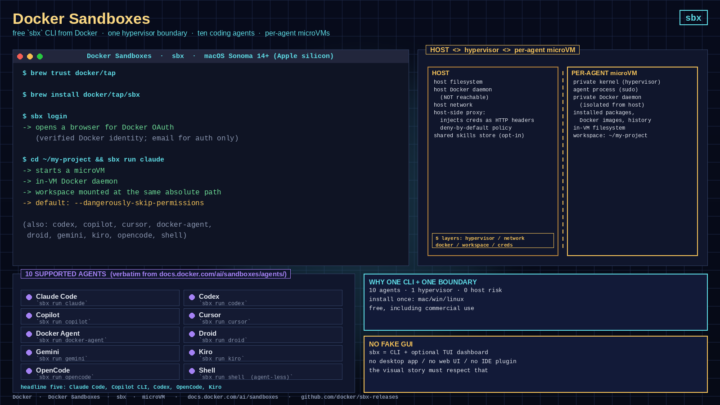Select the Shell agent card
Image resolution: width=720 pixels, height=405 pixels.
coord(263,371)
